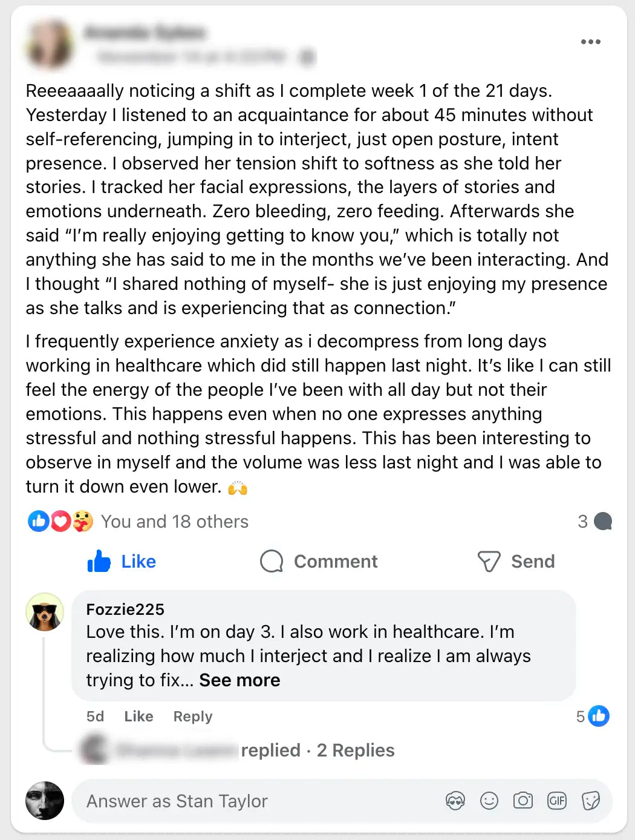Open the GIF picker
Screen dimensions: 635x840
[x=556, y=801]
